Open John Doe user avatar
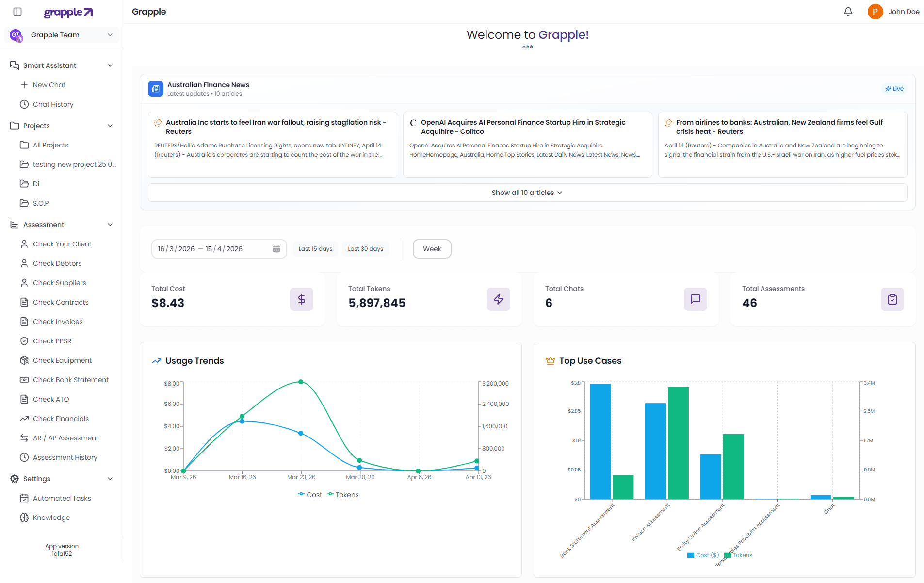This screenshot has height=583, width=924. tap(875, 12)
